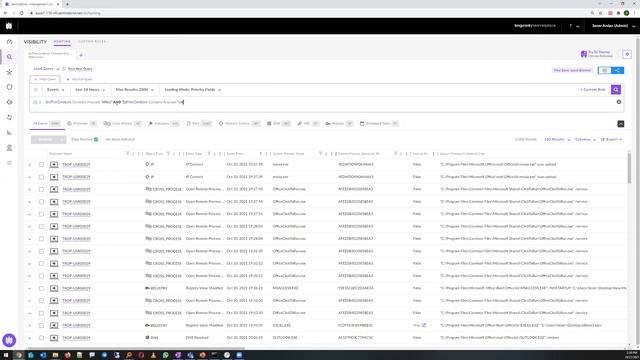640x360 pixels.
Task: Sort by Event Time using its arrow icon
Action: (x=260, y=154)
